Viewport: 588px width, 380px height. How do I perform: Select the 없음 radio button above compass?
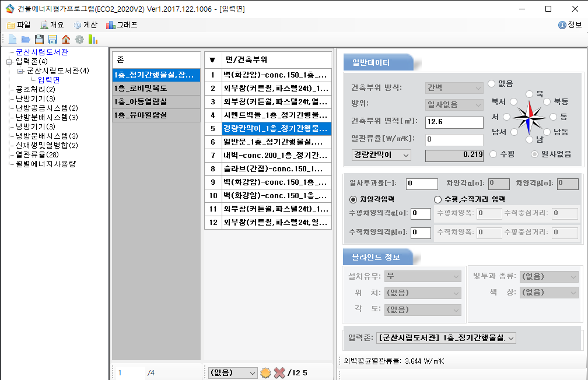tap(492, 84)
